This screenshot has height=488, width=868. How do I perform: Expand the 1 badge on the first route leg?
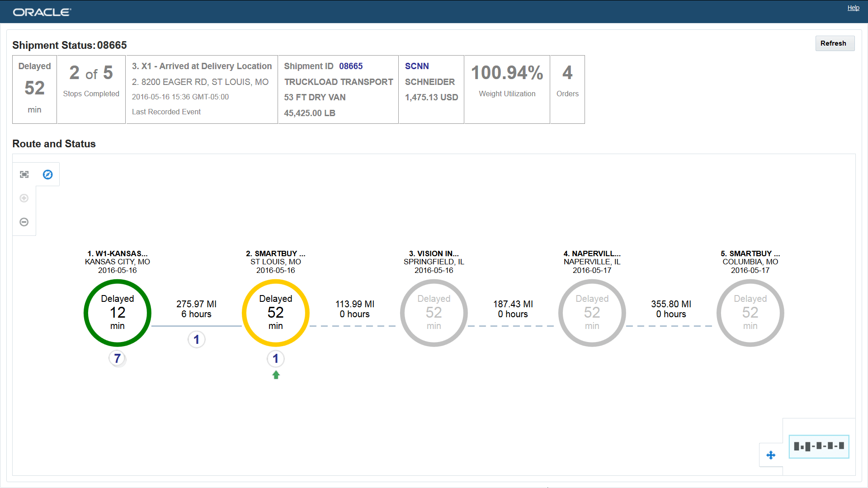pos(197,340)
